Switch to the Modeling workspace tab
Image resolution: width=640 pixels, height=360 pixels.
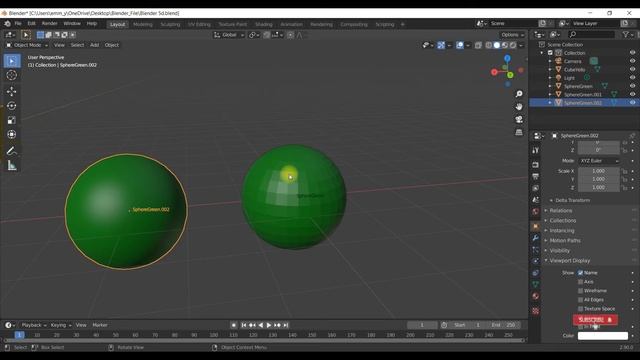coord(142,24)
